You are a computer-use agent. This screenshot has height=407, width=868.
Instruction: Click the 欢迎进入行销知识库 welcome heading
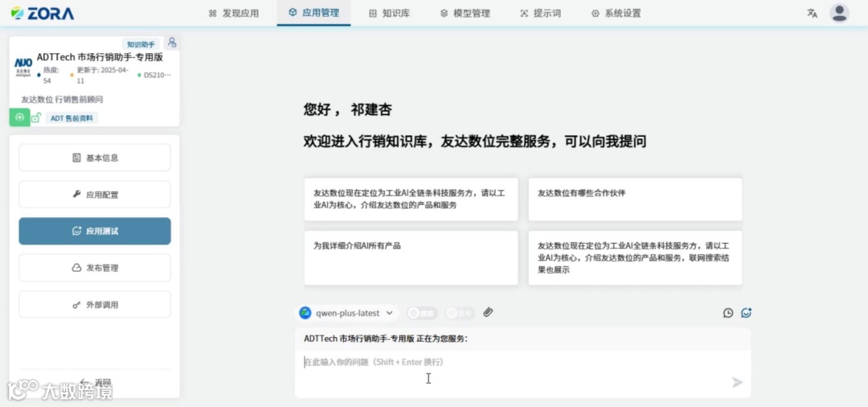click(474, 142)
